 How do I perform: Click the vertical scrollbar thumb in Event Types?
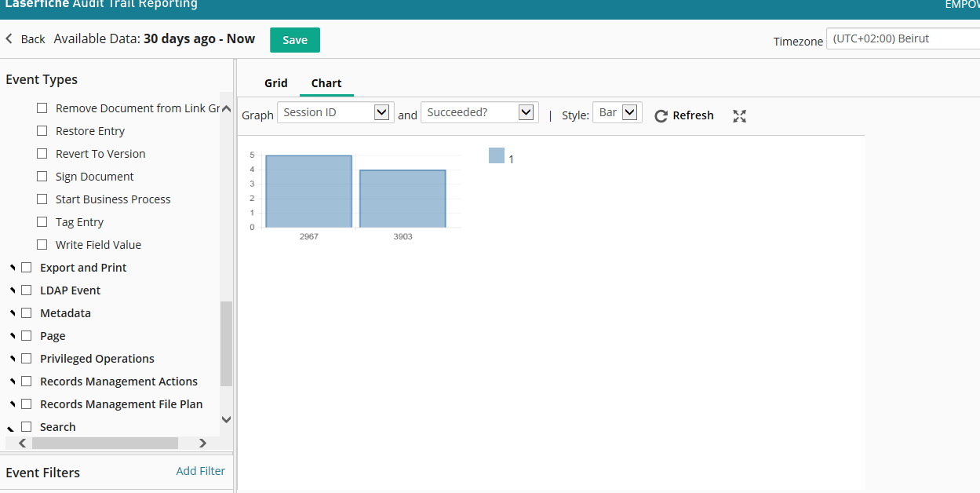[226, 344]
